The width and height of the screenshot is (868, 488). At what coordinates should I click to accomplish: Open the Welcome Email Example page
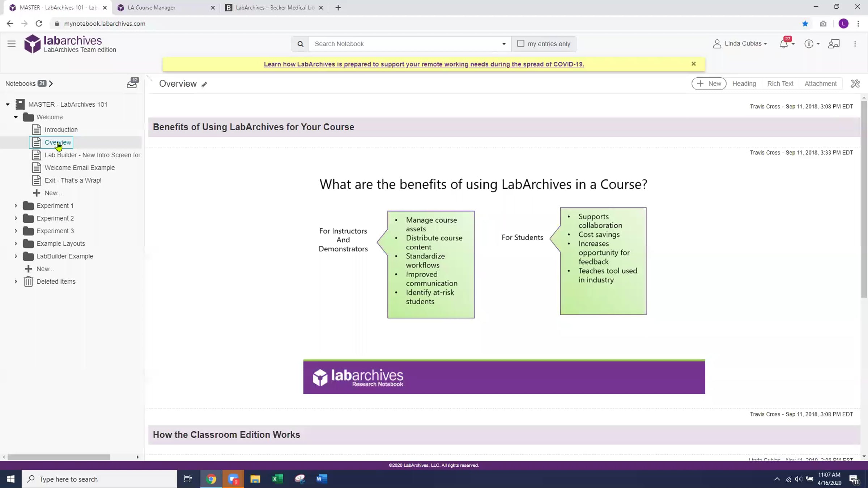(80, 168)
